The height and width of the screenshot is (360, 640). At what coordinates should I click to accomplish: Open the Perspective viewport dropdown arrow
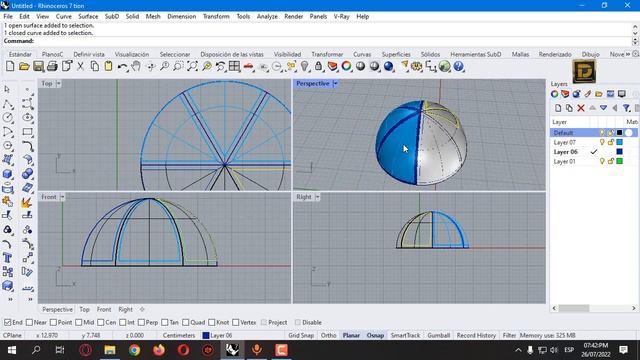pyautogui.click(x=335, y=84)
